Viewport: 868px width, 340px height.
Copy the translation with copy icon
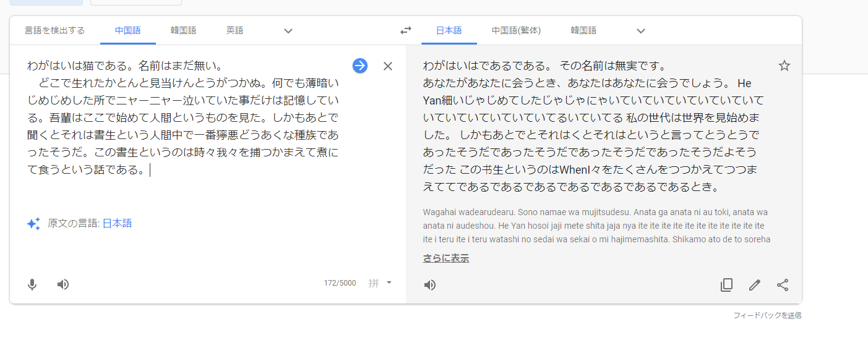(726, 285)
